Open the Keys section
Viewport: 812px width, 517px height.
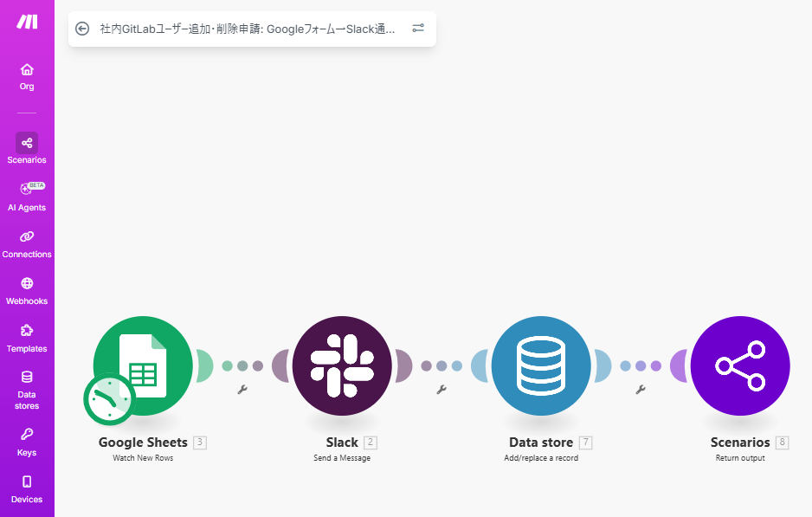[27, 441]
